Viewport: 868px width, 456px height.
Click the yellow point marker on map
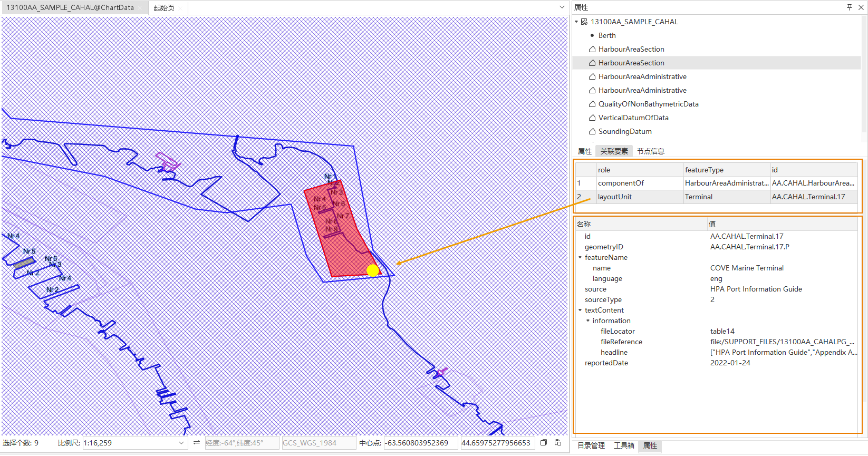coord(373,270)
